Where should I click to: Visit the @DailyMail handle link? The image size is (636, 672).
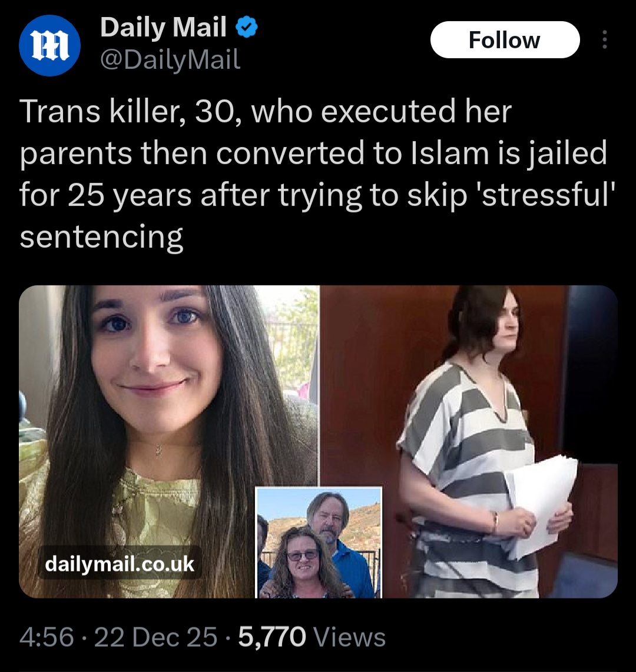click(x=170, y=59)
